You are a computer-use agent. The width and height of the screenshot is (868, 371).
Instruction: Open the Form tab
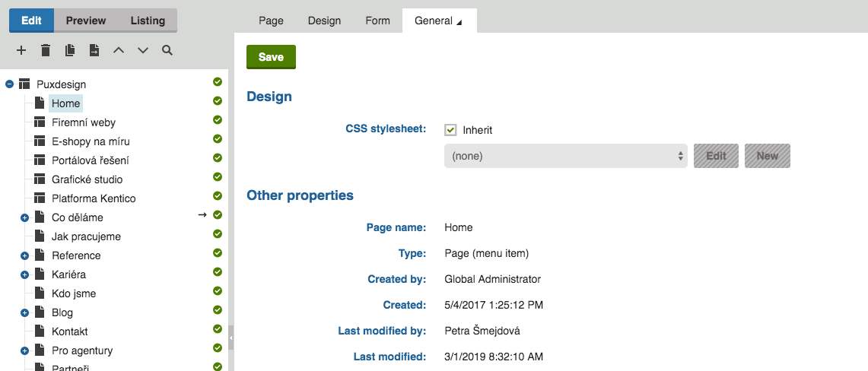[377, 21]
